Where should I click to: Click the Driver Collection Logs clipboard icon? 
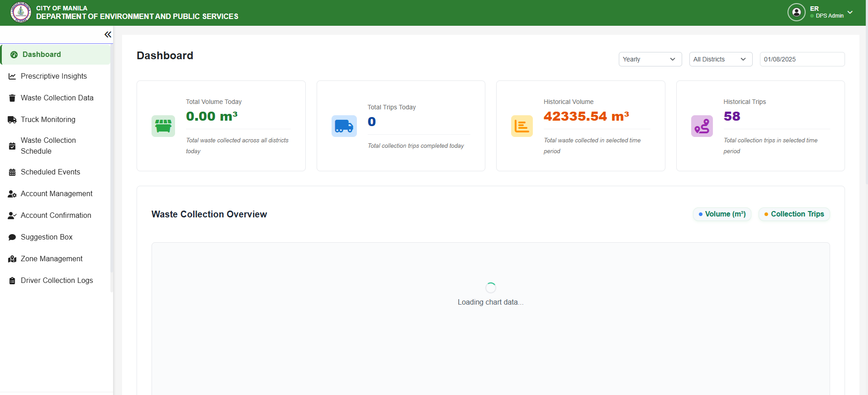tap(12, 281)
